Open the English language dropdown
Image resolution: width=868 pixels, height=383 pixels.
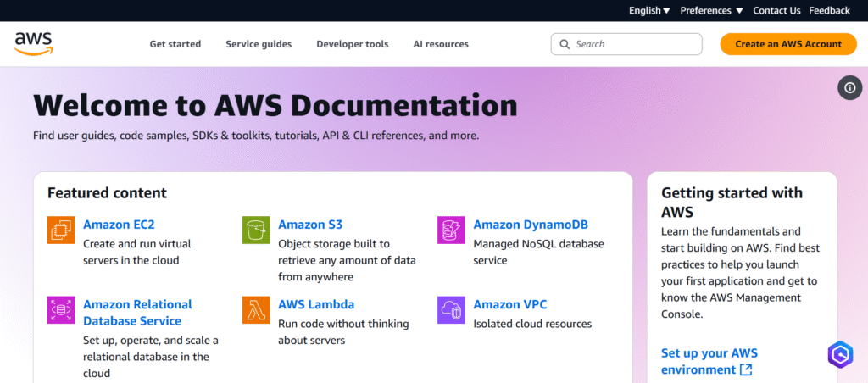(x=649, y=10)
